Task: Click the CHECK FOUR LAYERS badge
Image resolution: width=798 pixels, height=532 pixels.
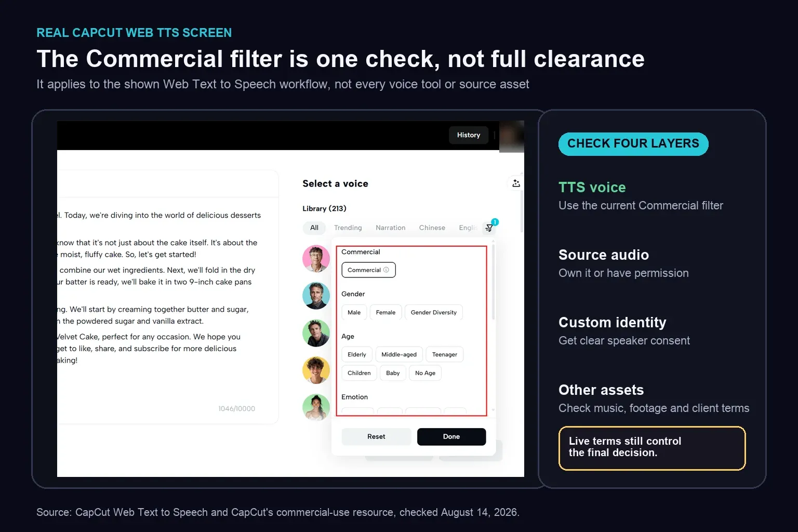Action: tap(633, 144)
